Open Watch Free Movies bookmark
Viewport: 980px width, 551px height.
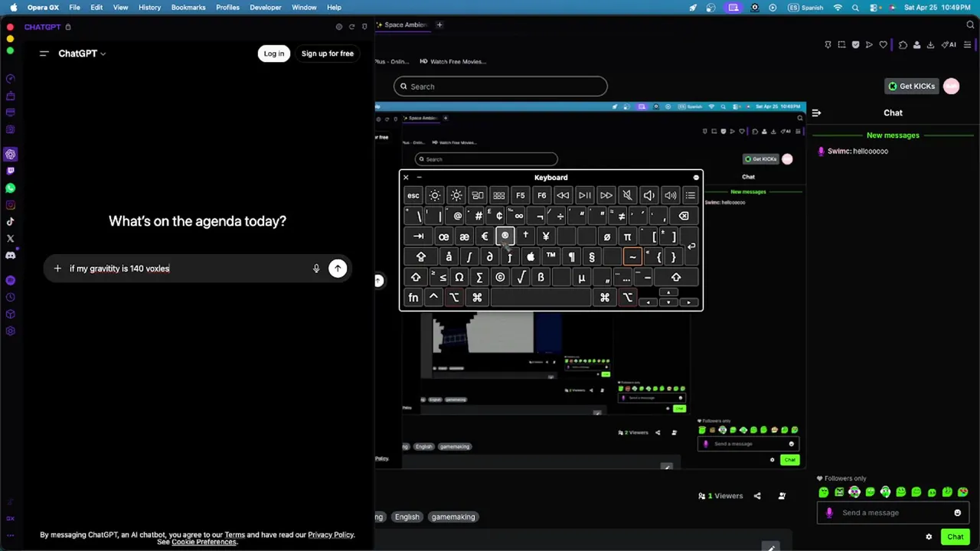tap(452, 61)
